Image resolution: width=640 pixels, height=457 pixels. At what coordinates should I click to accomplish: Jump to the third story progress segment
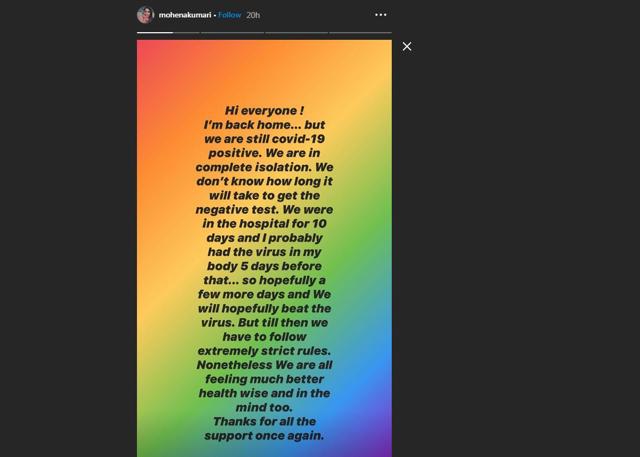click(x=296, y=32)
